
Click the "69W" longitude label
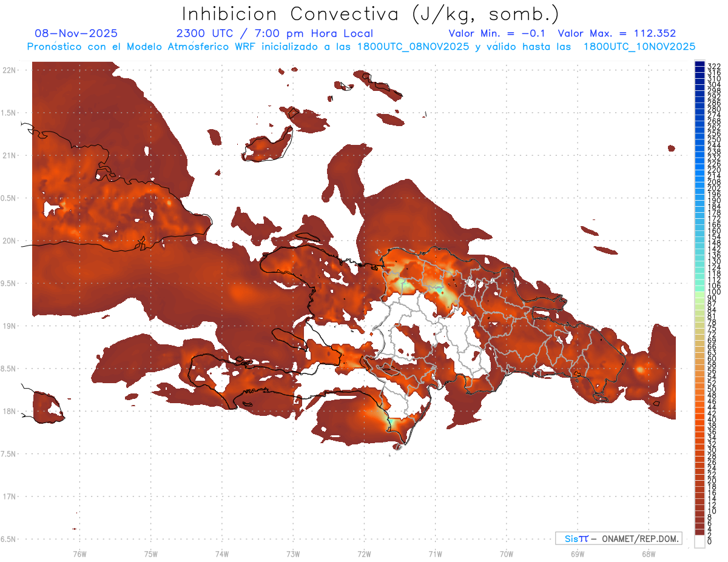coord(578,554)
